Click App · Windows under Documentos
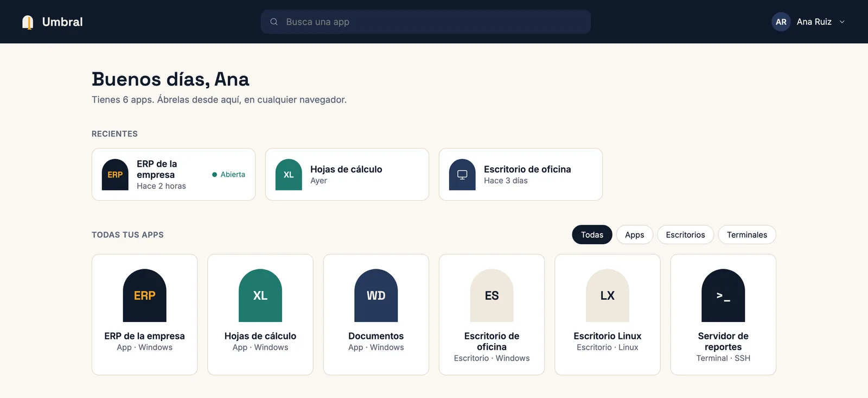 tap(376, 348)
